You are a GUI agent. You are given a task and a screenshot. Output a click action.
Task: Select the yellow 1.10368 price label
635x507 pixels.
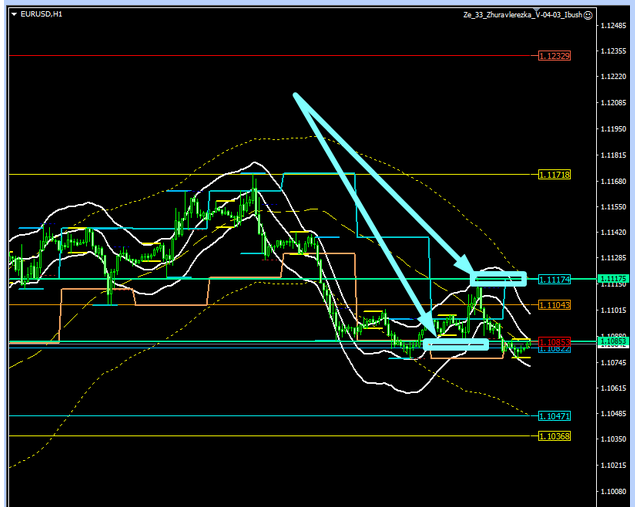click(x=554, y=436)
